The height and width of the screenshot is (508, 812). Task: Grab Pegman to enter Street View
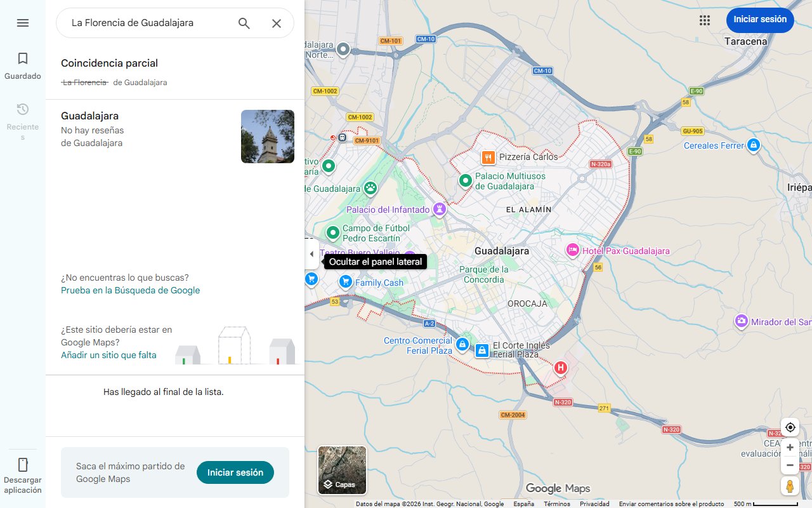[790, 486]
